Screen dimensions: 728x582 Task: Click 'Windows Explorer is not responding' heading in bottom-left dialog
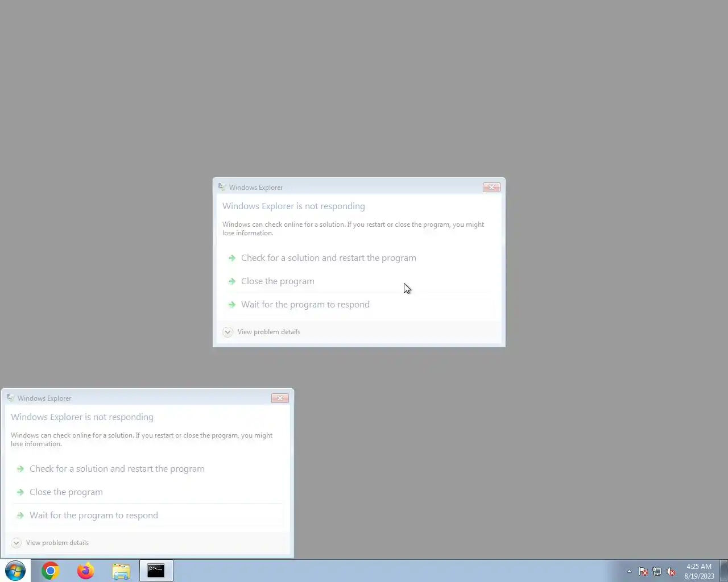point(82,417)
